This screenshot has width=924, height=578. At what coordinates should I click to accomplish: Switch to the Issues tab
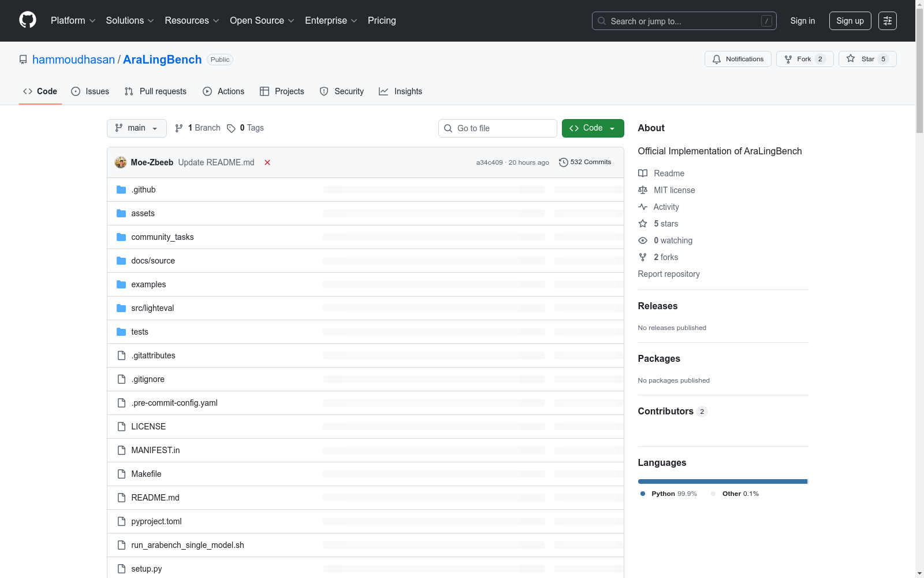coord(90,91)
